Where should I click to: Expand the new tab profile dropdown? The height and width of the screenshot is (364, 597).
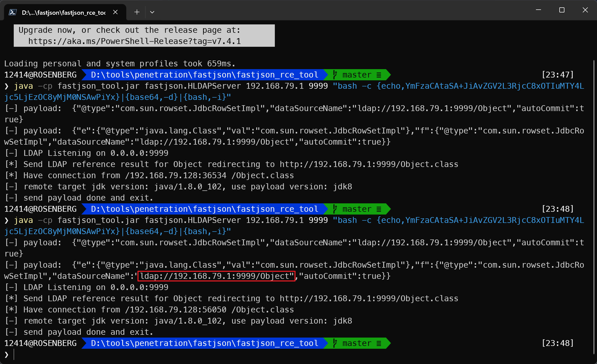pos(152,12)
